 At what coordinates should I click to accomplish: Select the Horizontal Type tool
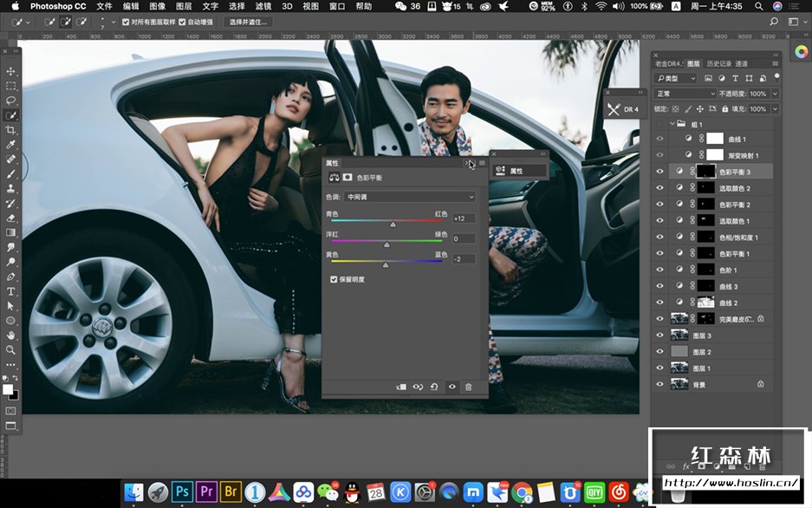point(11,291)
